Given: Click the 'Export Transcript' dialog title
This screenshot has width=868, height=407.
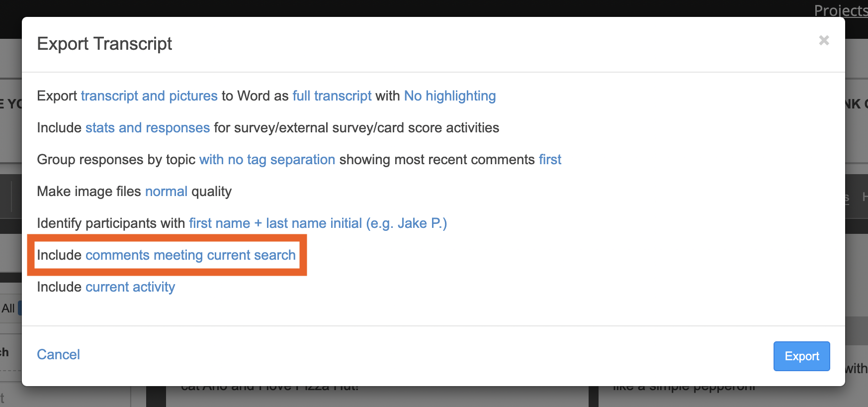Looking at the screenshot, I should pyautogui.click(x=104, y=44).
